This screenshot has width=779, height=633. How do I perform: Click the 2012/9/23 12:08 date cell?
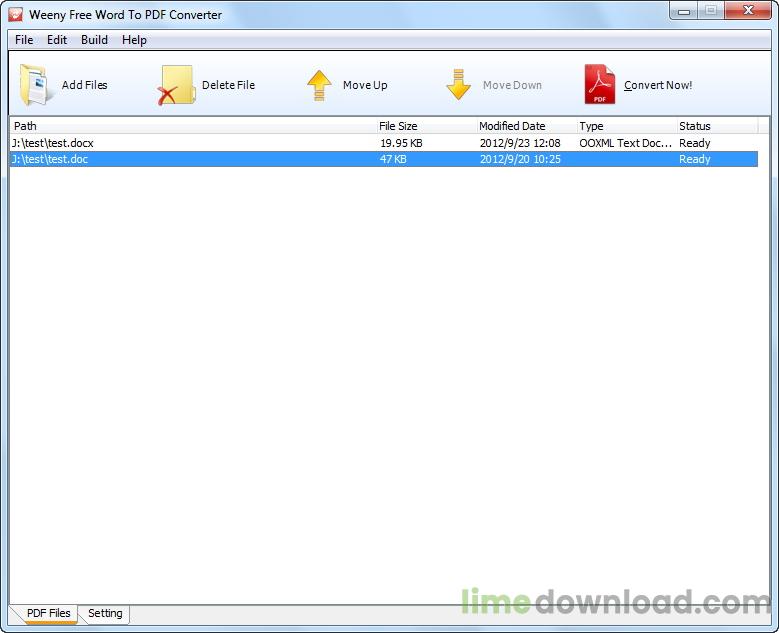[520, 143]
